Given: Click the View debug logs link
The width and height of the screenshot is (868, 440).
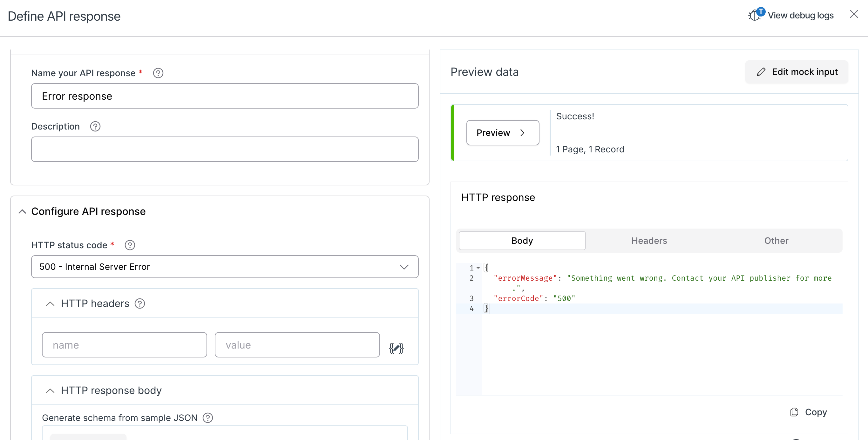Looking at the screenshot, I should point(801,16).
